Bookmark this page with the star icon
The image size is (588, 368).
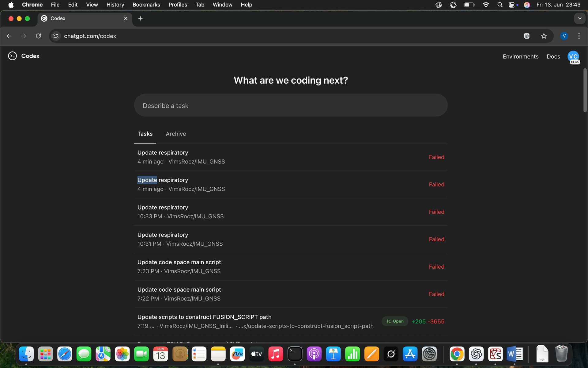click(x=544, y=36)
